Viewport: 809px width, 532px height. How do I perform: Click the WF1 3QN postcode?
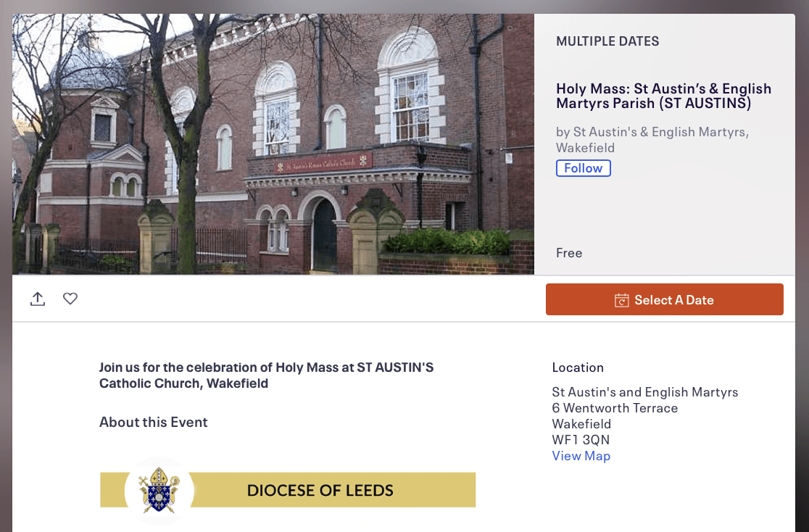click(x=581, y=440)
